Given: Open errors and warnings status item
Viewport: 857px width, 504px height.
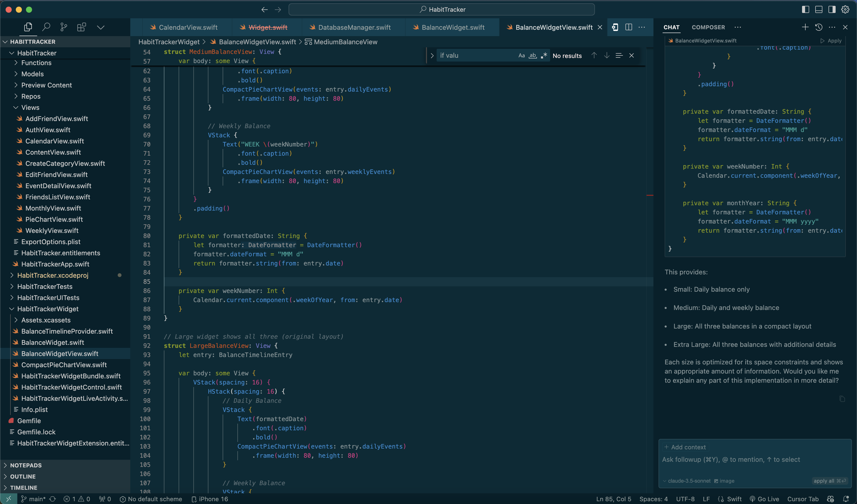Looking at the screenshot, I should tap(77, 499).
